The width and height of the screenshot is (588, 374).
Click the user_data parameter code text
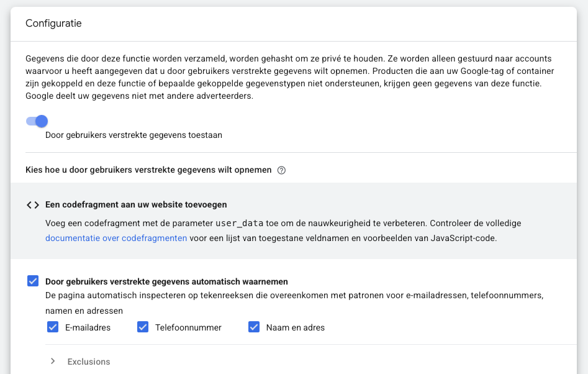point(238,223)
